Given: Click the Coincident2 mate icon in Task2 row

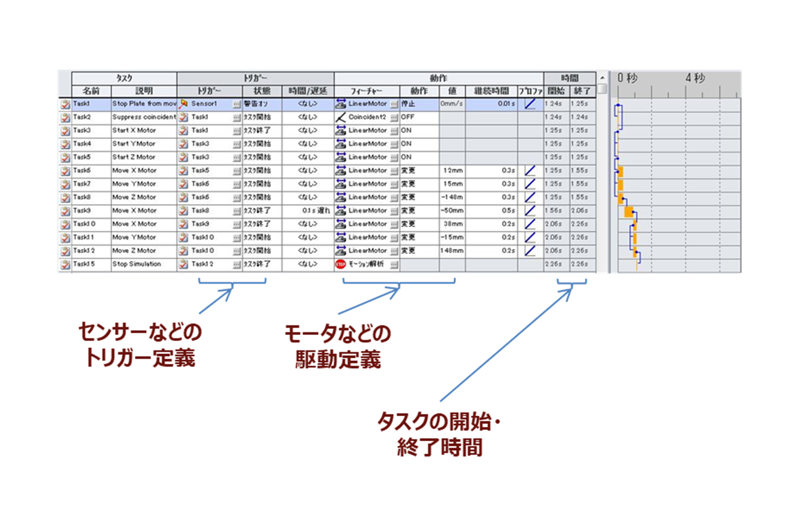Looking at the screenshot, I should point(340,117).
